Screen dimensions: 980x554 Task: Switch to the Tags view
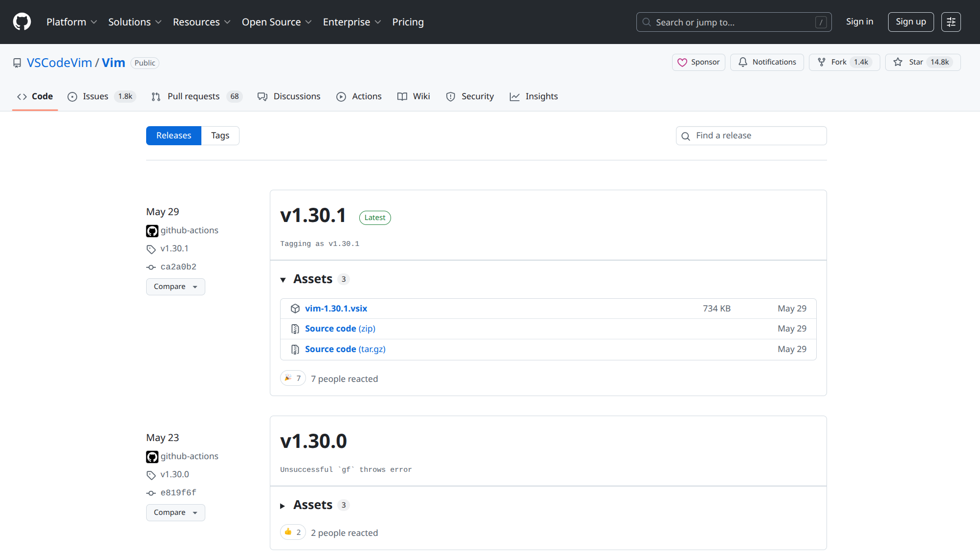[x=220, y=135]
